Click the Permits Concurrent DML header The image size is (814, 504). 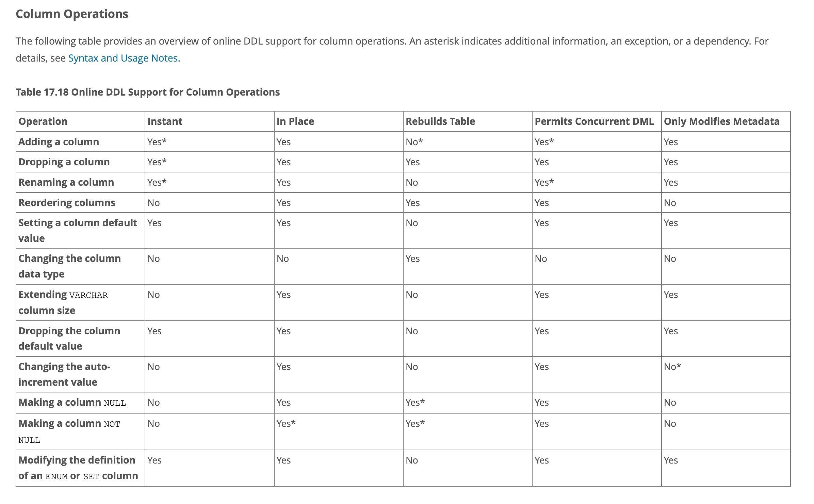click(x=594, y=121)
